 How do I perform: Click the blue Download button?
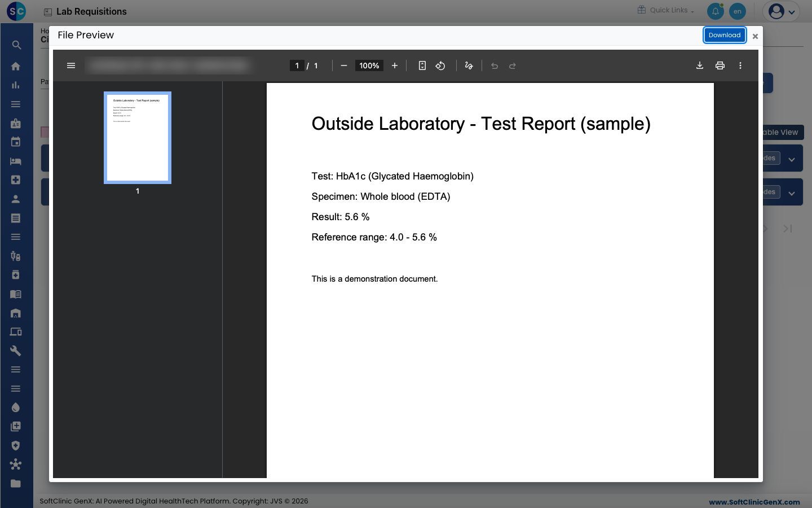pyautogui.click(x=725, y=35)
